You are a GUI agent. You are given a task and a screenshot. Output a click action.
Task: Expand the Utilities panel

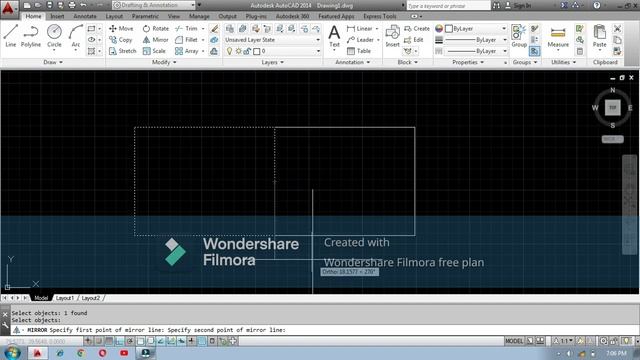point(564,62)
